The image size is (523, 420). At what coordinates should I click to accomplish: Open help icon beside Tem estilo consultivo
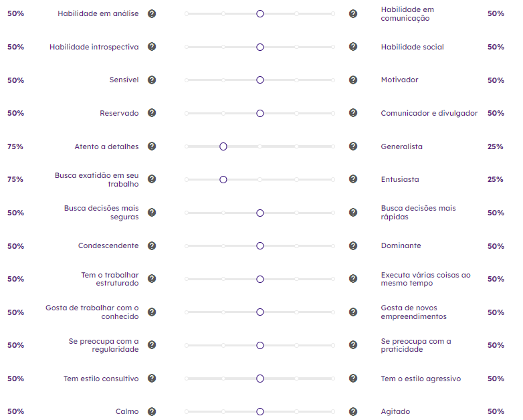[x=152, y=379]
